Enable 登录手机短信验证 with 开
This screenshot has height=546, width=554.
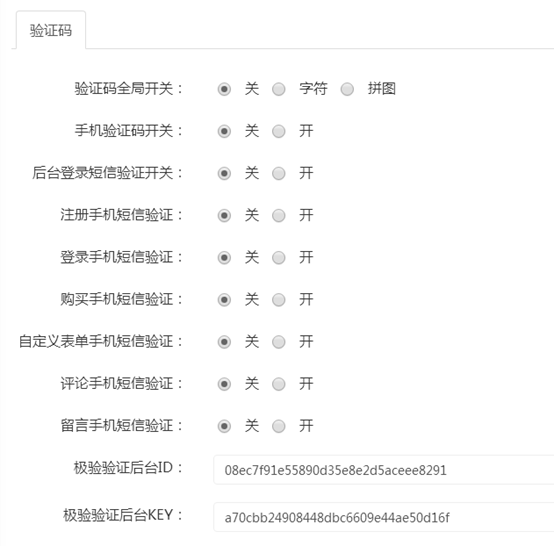(278, 258)
